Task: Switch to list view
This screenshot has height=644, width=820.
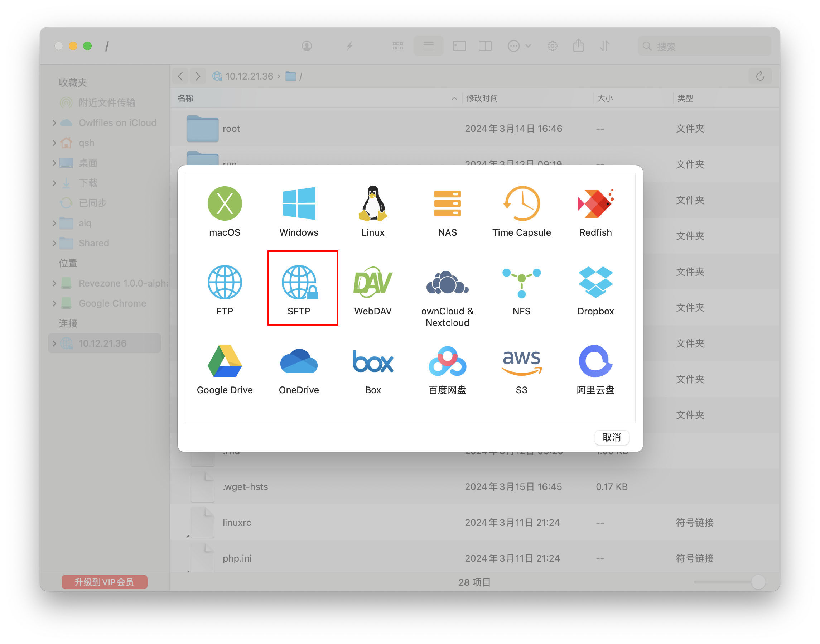Action: 428,46
